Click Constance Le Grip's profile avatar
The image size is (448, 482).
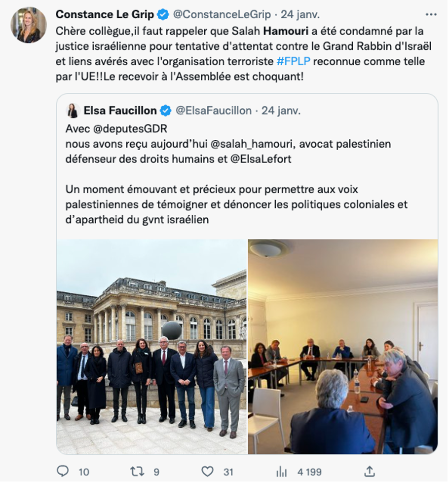point(28,25)
